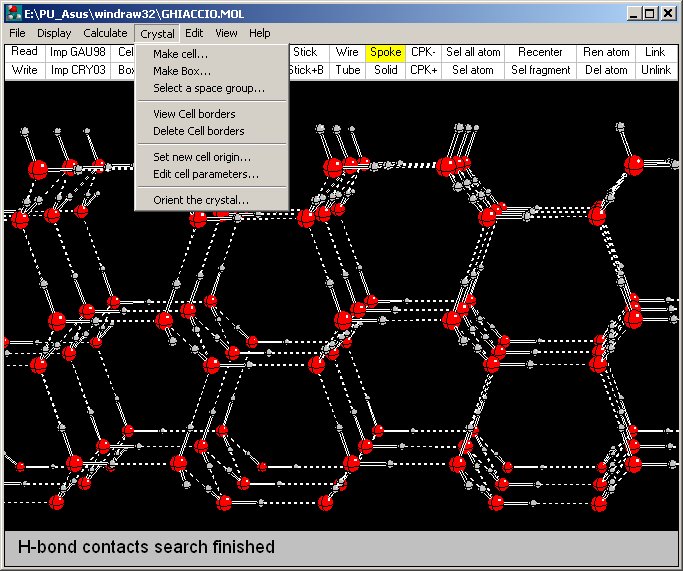Choose Select a space group…

tap(212, 88)
